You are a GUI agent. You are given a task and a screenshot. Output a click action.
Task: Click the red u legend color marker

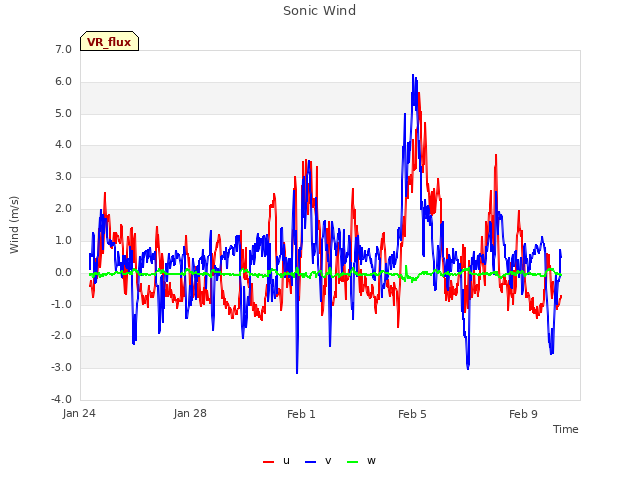click(x=269, y=462)
